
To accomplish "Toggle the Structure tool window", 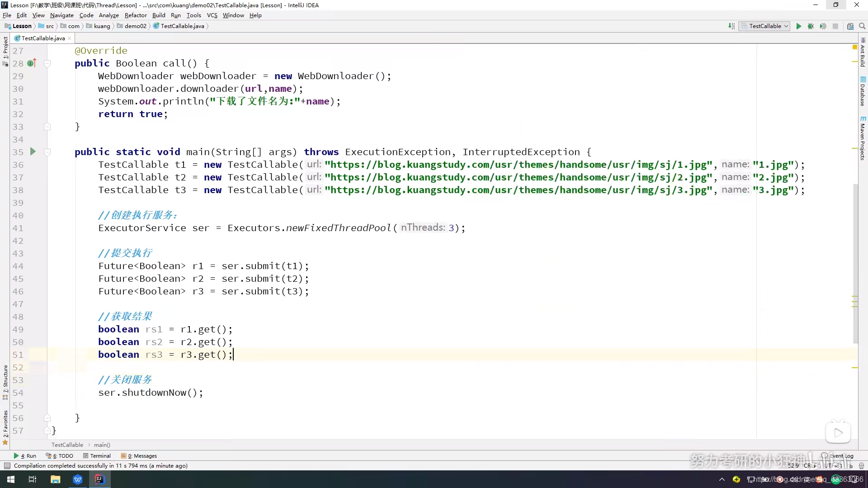I will pyautogui.click(x=5, y=382).
